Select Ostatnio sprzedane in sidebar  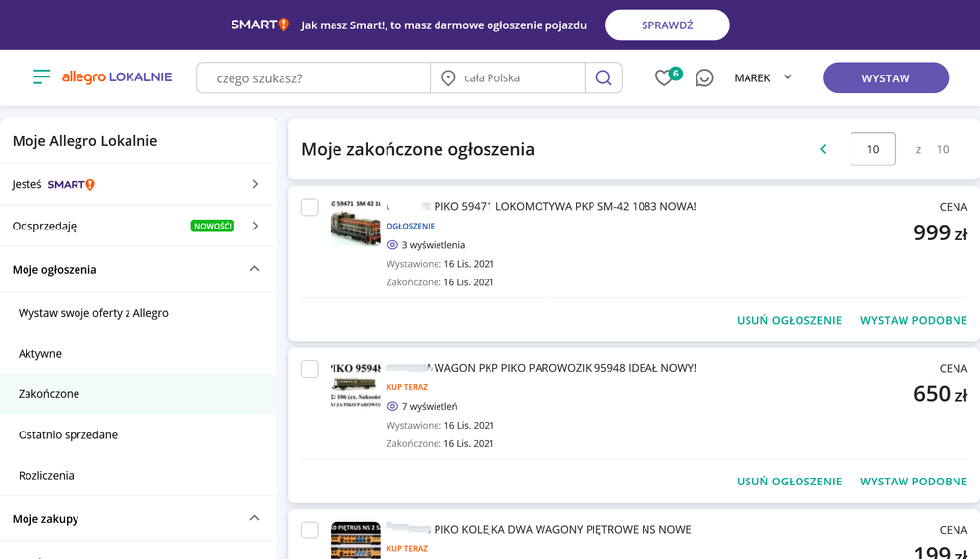point(68,434)
